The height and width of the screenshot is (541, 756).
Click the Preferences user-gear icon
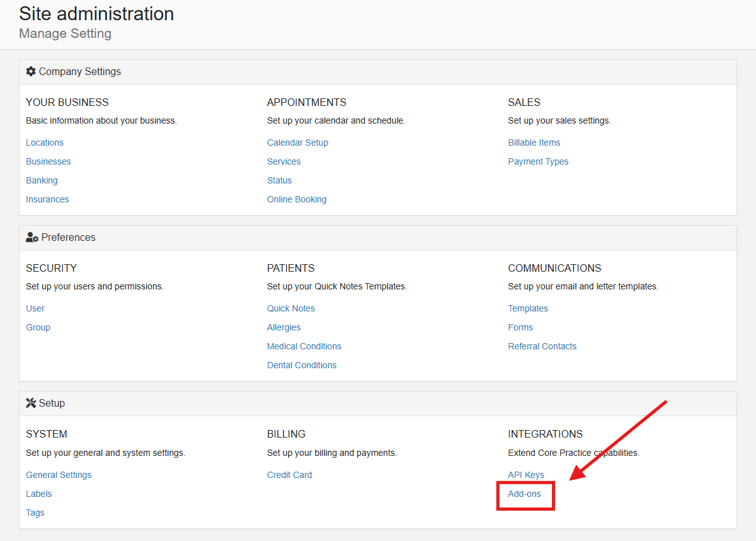[32, 238]
